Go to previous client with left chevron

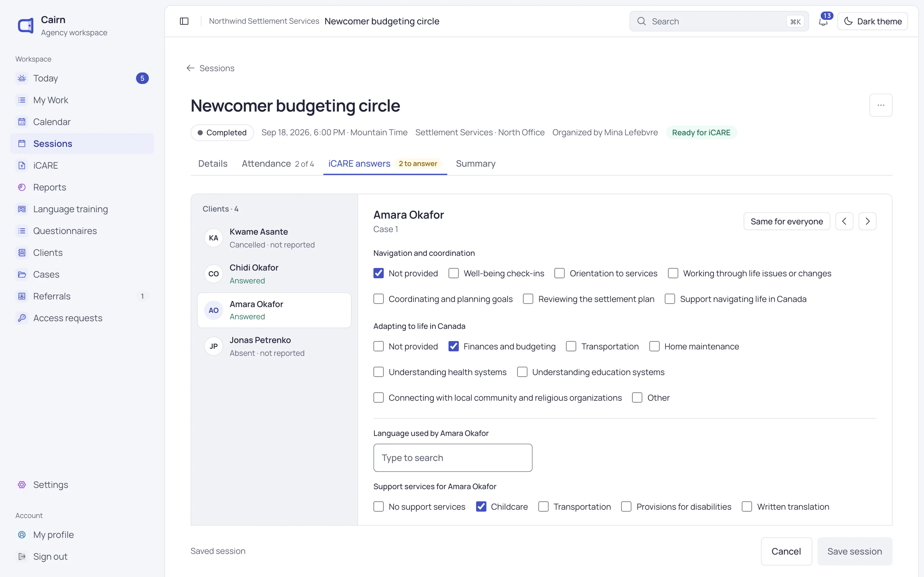coord(844,221)
